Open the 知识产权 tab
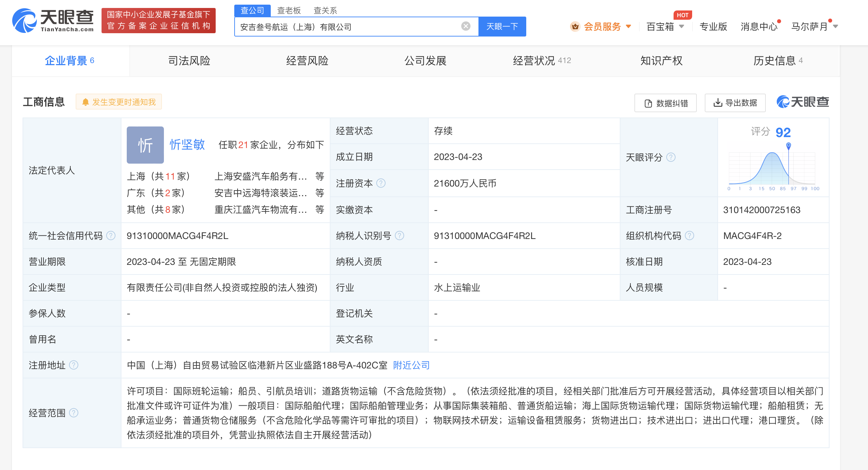The image size is (868, 470). (661, 61)
